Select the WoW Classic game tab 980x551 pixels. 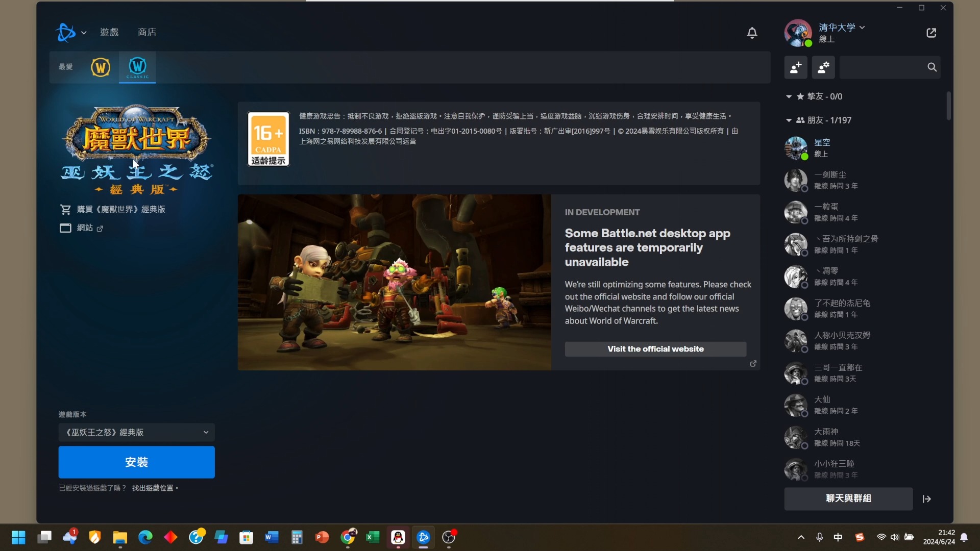coord(137,67)
